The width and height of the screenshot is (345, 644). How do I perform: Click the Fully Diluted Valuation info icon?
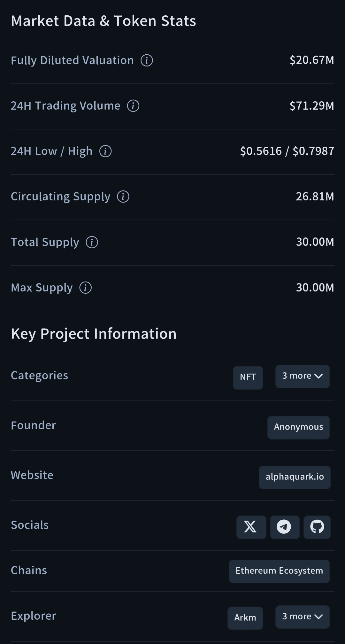tap(147, 60)
